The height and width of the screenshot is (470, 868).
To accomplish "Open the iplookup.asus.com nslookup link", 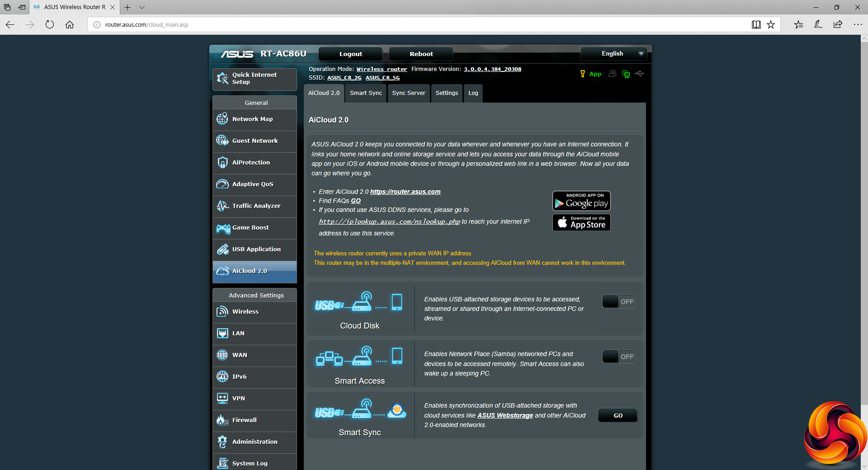I will (389, 221).
